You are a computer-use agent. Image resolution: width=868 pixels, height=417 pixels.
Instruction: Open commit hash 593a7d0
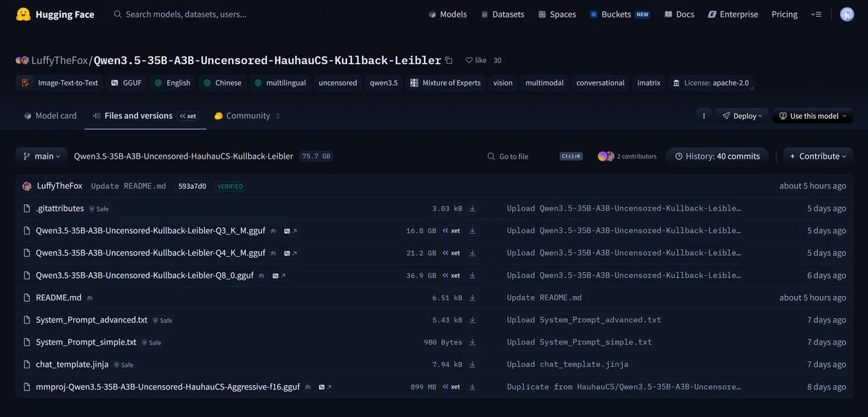tap(192, 186)
